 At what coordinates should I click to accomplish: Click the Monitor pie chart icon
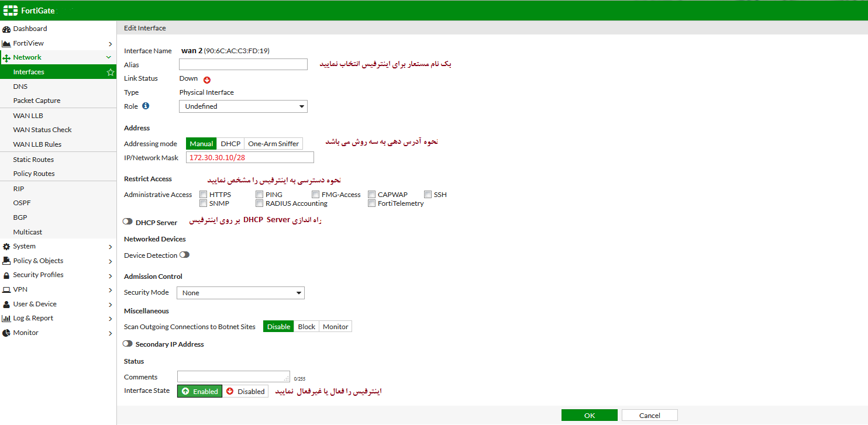(x=6, y=333)
